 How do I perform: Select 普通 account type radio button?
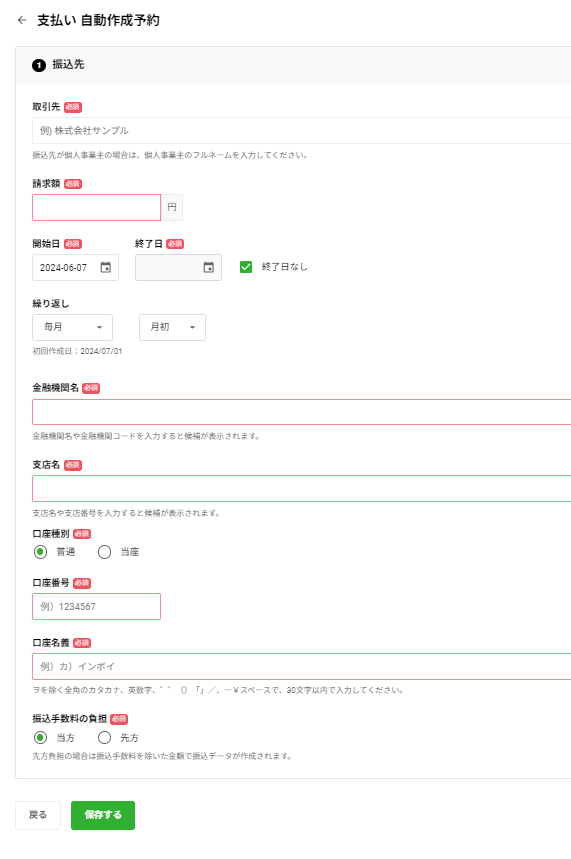(41, 552)
